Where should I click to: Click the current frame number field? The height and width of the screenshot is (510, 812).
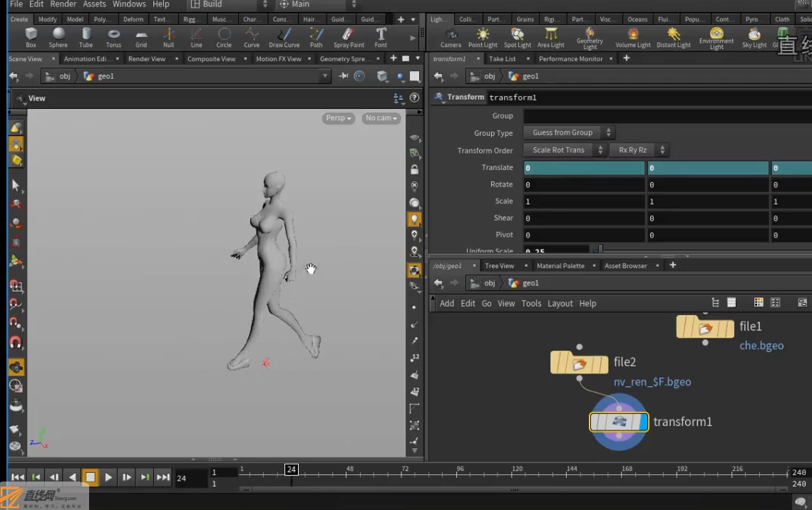tap(190, 479)
